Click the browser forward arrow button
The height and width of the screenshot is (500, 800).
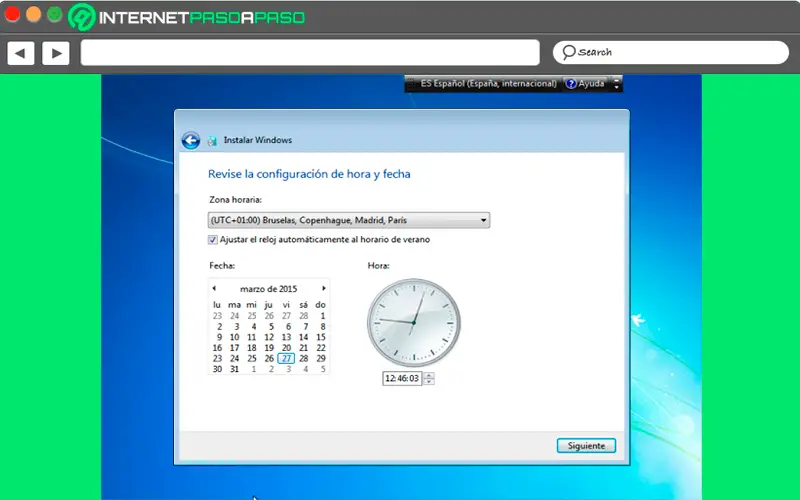pos(56,53)
